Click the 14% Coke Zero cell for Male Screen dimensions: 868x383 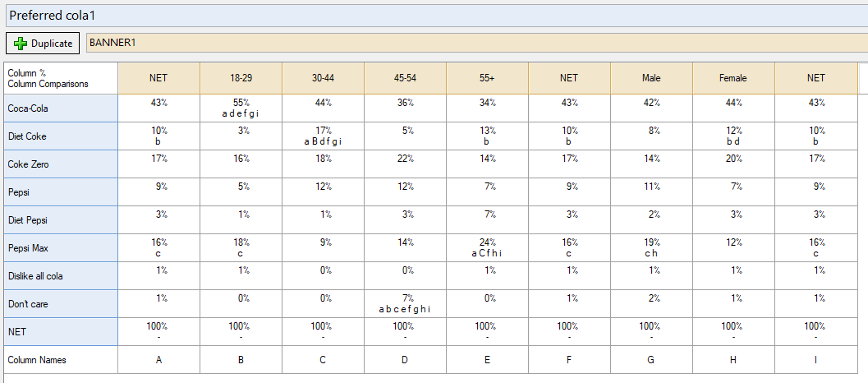pyautogui.click(x=651, y=164)
